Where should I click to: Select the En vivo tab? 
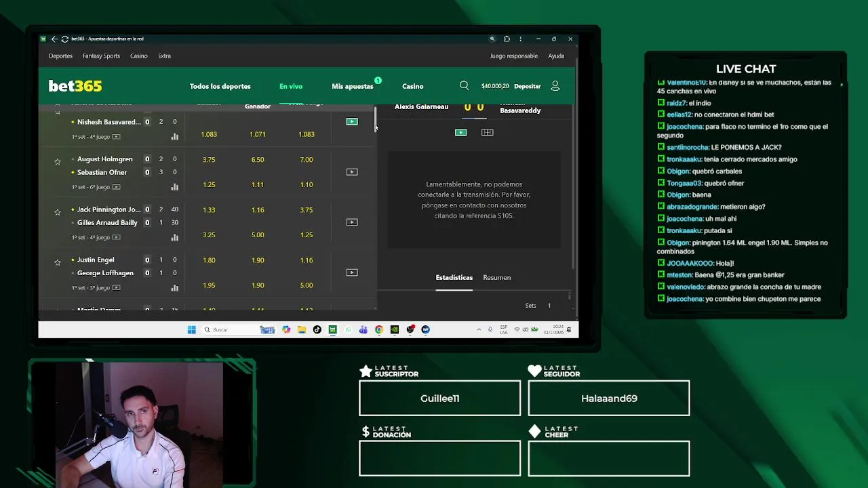click(291, 86)
